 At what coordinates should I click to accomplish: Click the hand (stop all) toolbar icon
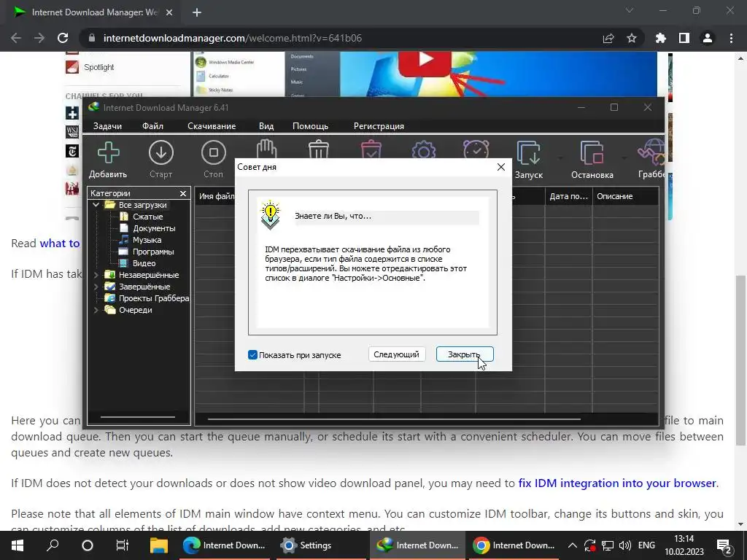266,149
